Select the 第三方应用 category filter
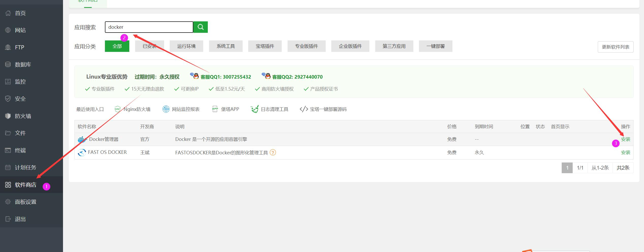This screenshot has width=644, height=252. coord(394,46)
